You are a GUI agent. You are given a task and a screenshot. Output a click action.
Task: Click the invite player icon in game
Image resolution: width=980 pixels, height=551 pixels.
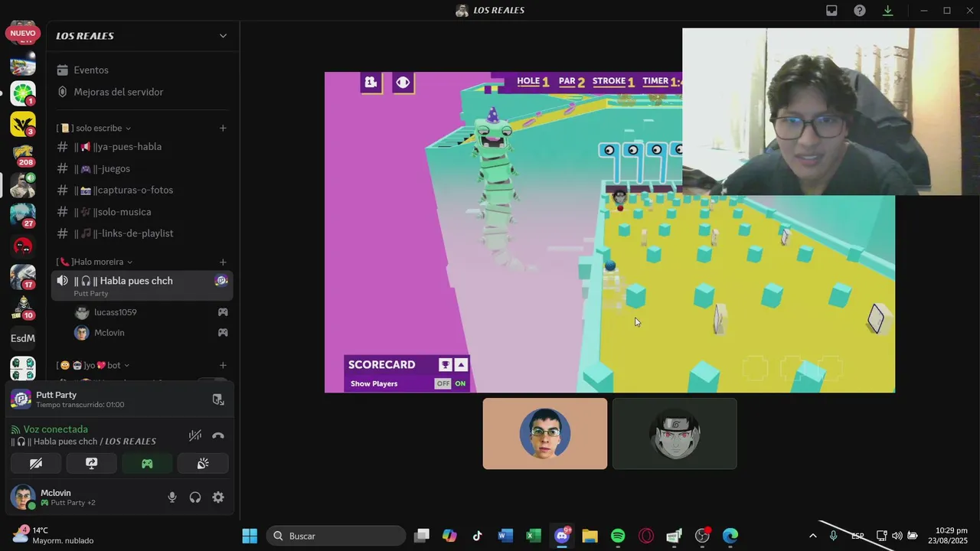pos(371,83)
